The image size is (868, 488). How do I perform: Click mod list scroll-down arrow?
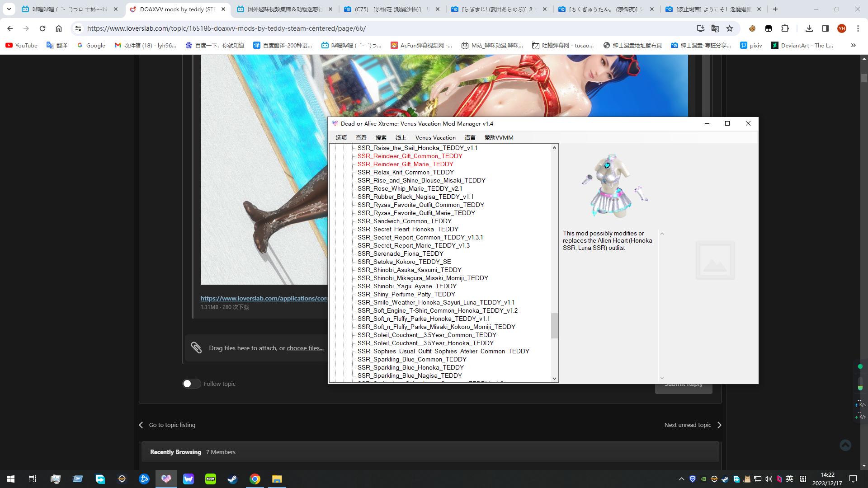pos(554,379)
